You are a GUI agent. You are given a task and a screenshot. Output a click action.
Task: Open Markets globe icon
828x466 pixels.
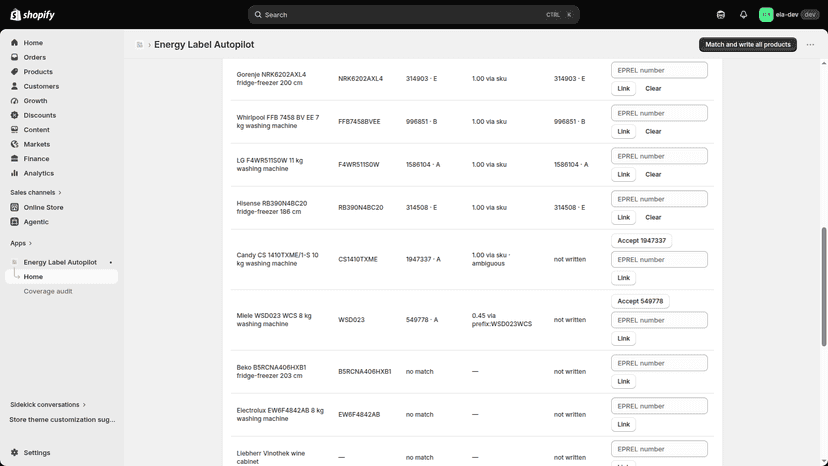click(14, 144)
